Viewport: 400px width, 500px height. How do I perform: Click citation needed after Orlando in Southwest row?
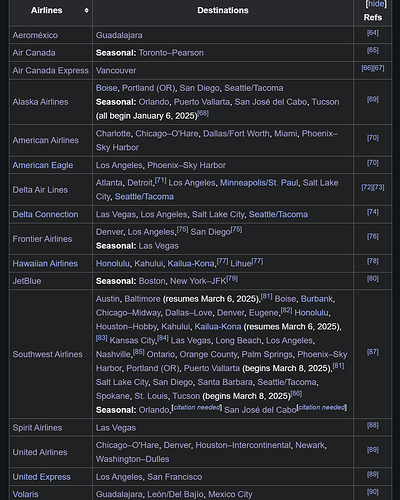click(x=196, y=407)
